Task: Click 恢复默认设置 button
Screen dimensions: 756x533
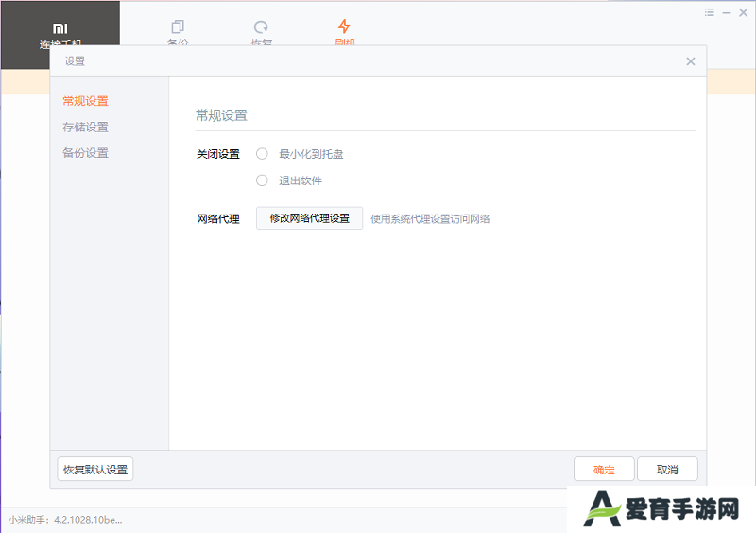Action: [x=95, y=470]
